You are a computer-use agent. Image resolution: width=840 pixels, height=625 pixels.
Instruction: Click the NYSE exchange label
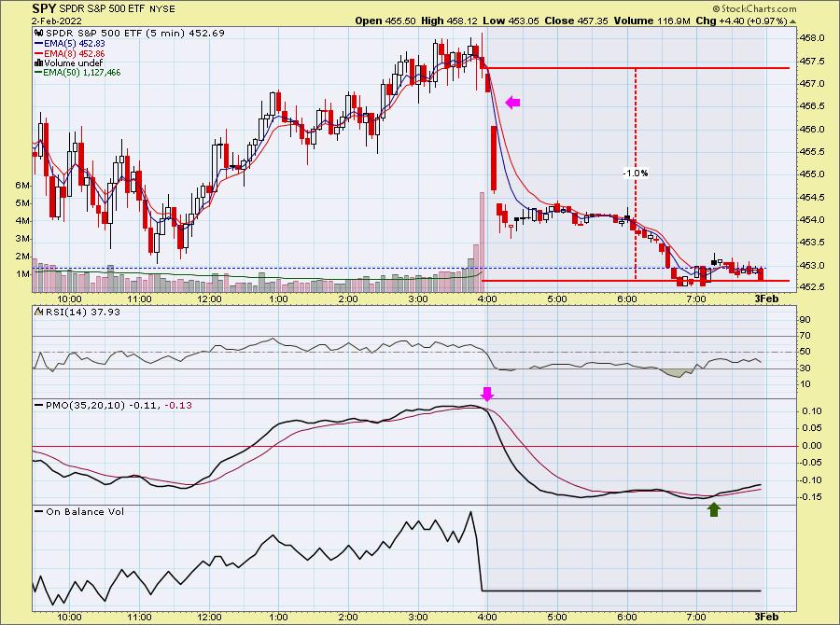tap(162, 9)
